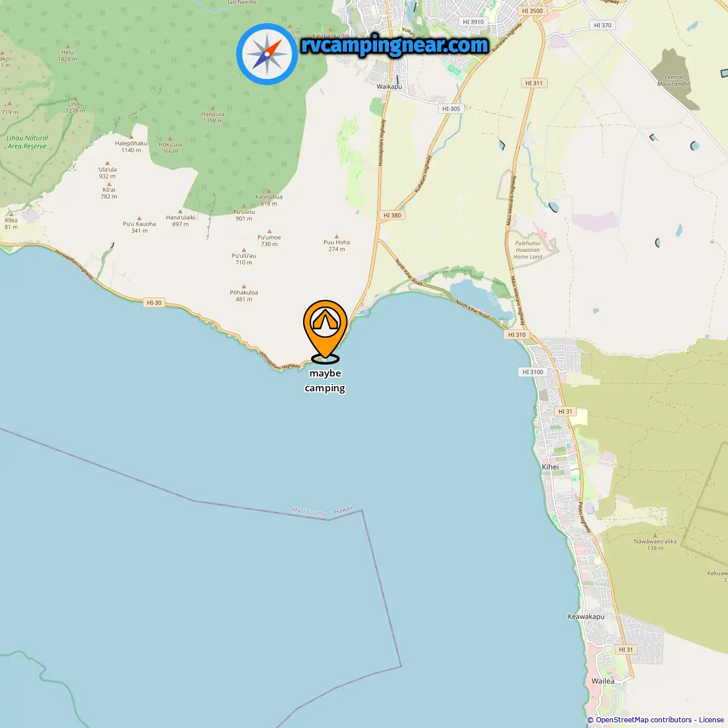This screenshot has height=728, width=728.
Task: Select the HI 311 highway shield
Action: pyautogui.click(x=534, y=83)
